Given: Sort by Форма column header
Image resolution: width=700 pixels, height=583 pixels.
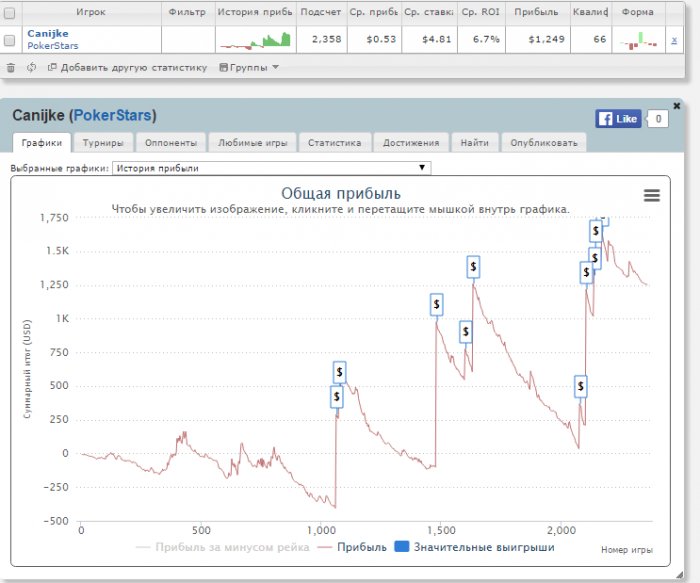Looking at the screenshot, I should coord(638,12).
